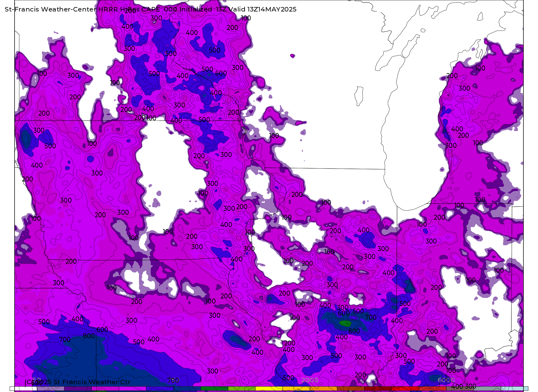Click the orange swatch on the color bar
538x392 pixels.
tap(324, 389)
